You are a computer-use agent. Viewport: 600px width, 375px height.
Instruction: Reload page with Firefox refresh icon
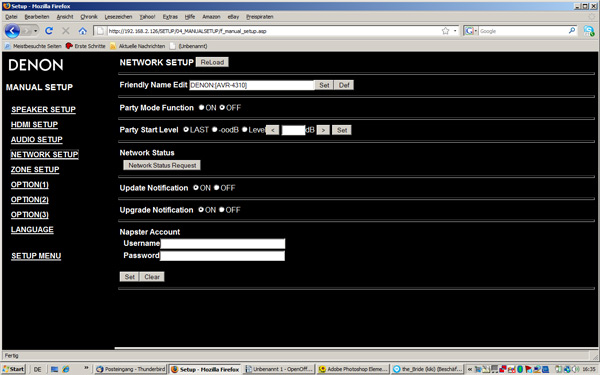coord(49,31)
